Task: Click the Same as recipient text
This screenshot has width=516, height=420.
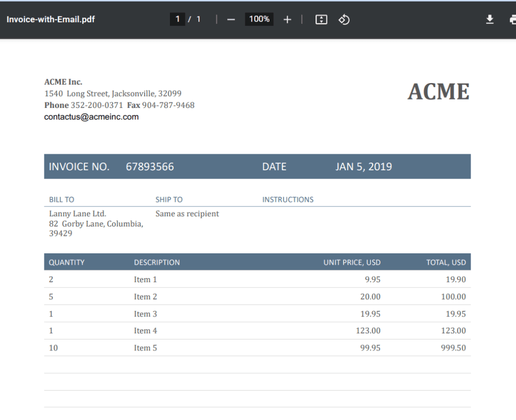Action: (x=187, y=214)
